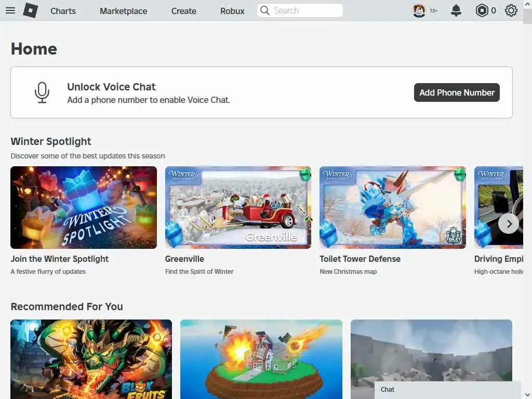Open the hamburger navigation menu
This screenshot has width=532, height=399.
(10, 10)
